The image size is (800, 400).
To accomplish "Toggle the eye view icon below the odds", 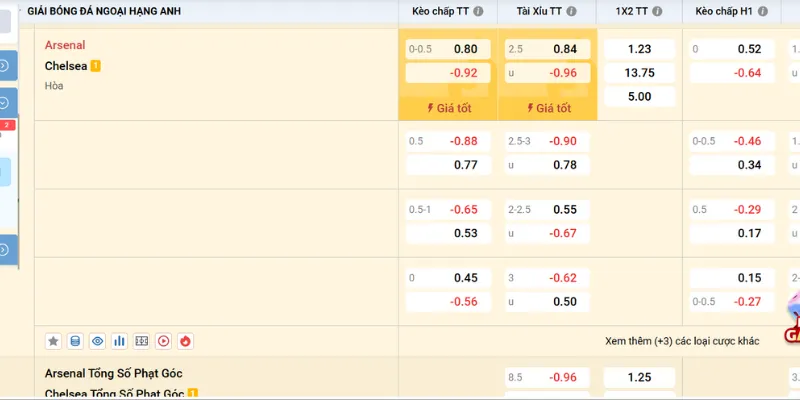I will coord(97,341).
